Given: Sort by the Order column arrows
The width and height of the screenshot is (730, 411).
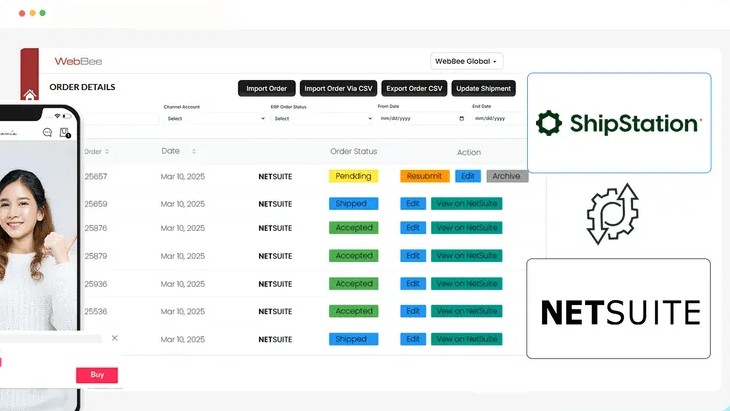Looking at the screenshot, I should 107,152.
